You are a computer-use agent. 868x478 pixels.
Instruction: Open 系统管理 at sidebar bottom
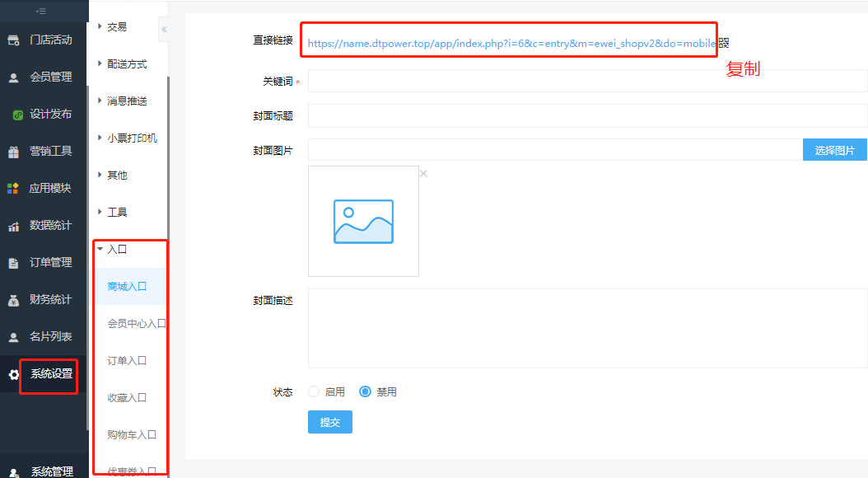[52, 471]
